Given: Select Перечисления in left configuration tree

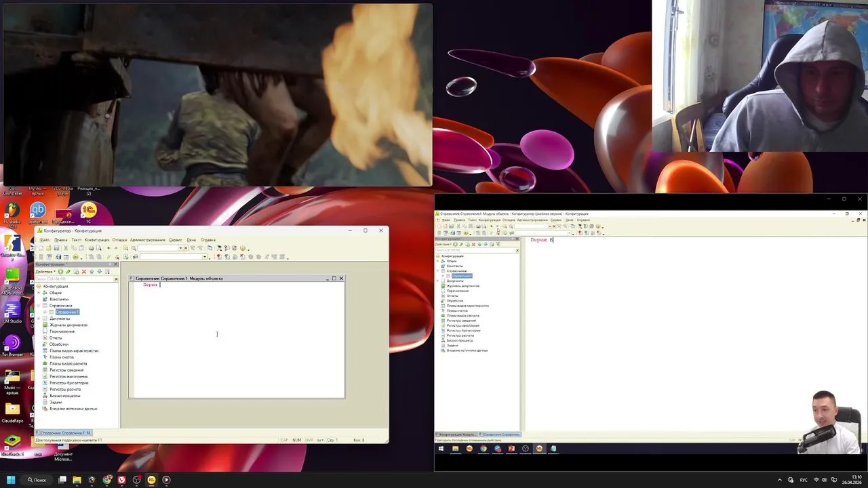Looking at the screenshot, I should (62, 331).
